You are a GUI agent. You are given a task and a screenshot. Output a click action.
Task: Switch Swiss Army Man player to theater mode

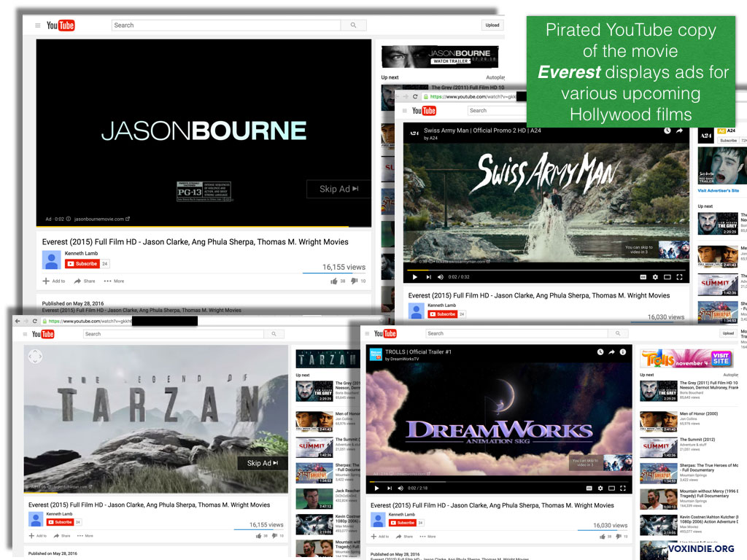click(x=667, y=277)
